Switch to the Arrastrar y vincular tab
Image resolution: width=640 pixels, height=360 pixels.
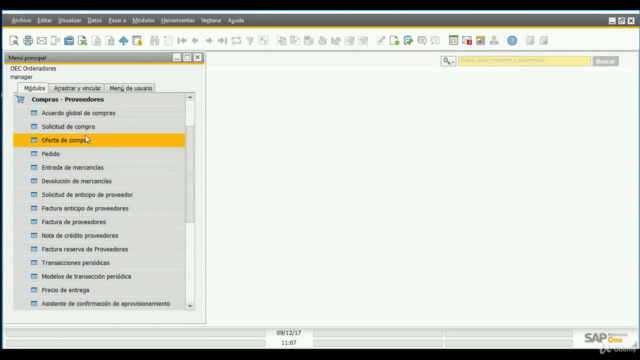click(77, 88)
